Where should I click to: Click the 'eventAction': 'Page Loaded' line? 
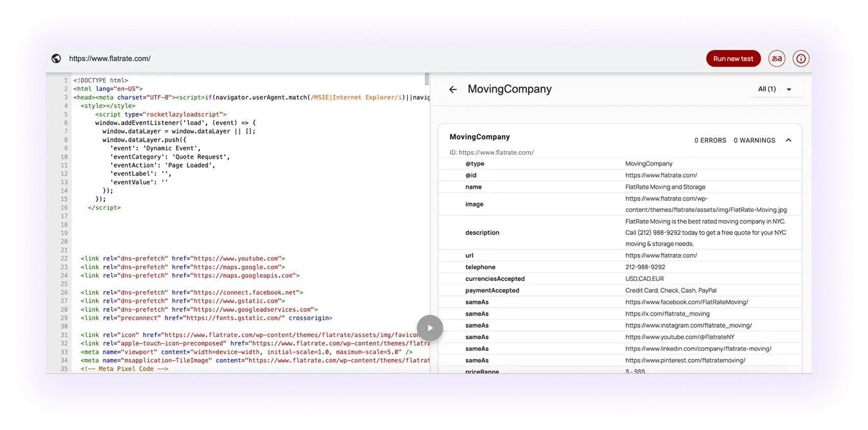tap(162, 165)
